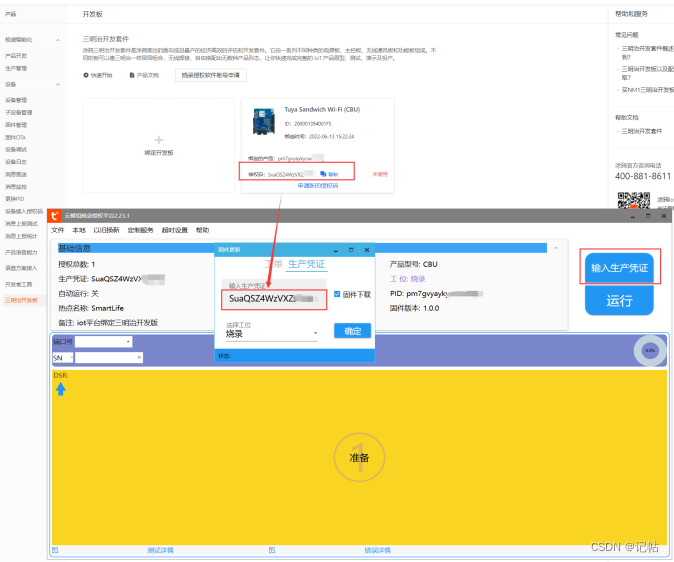Click the quick start icon 快速开始
This screenshot has height=562, width=674.
pyautogui.click(x=86, y=75)
